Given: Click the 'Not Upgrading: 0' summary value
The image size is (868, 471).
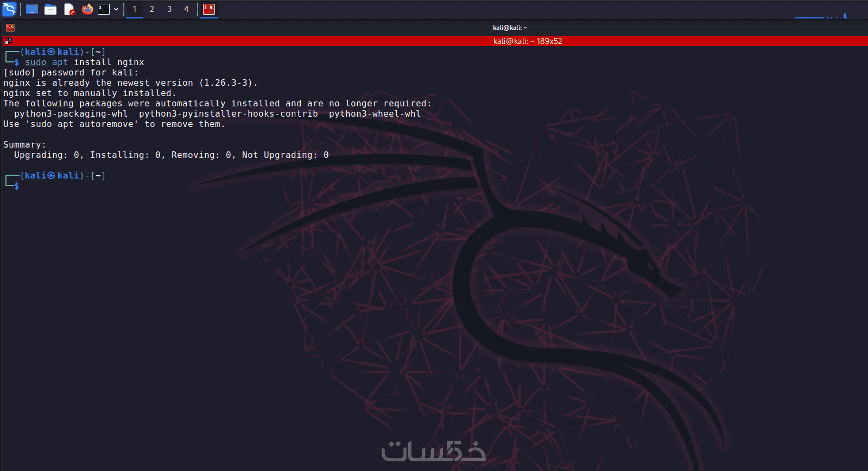Looking at the screenshot, I should 286,155.
